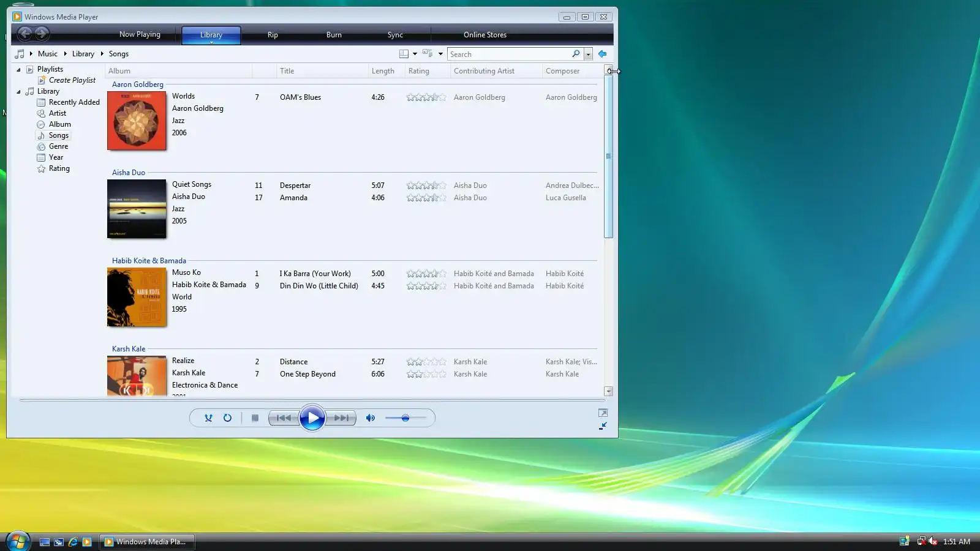Click the music note category icon in breadcrumb
The width and height of the screenshot is (980, 551).
[20, 54]
